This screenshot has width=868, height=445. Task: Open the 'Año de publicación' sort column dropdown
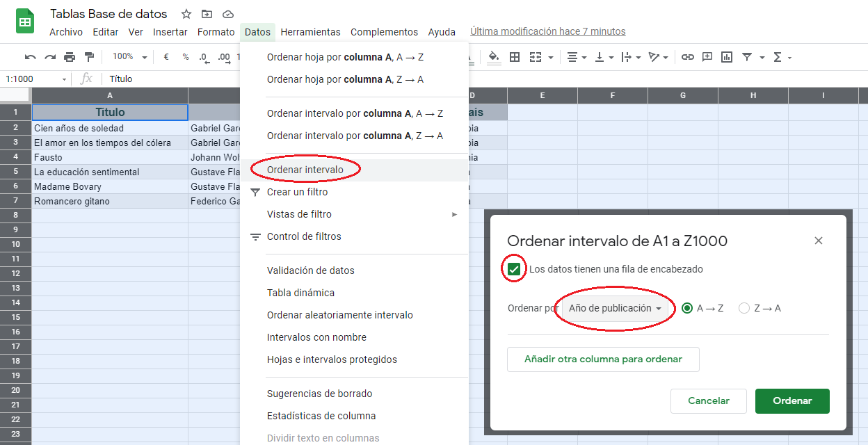(615, 308)
